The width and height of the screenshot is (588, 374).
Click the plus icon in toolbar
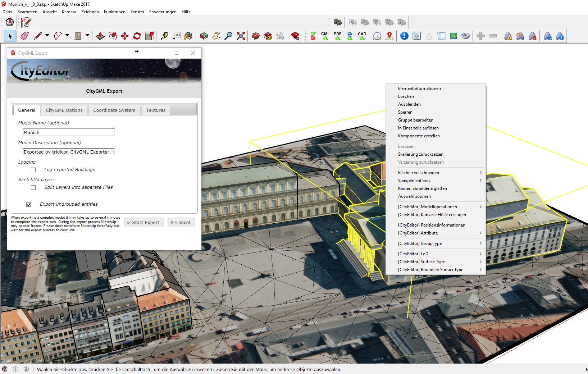click(x=481, y=36)
